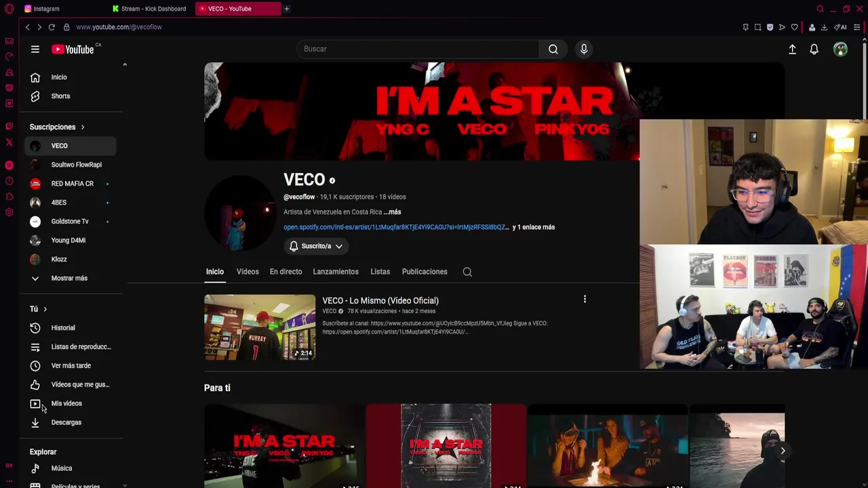Screen dimensions: 868x488
Task: Open Twitch panel in Opera sidebar
Action: (x=9, y=126)
